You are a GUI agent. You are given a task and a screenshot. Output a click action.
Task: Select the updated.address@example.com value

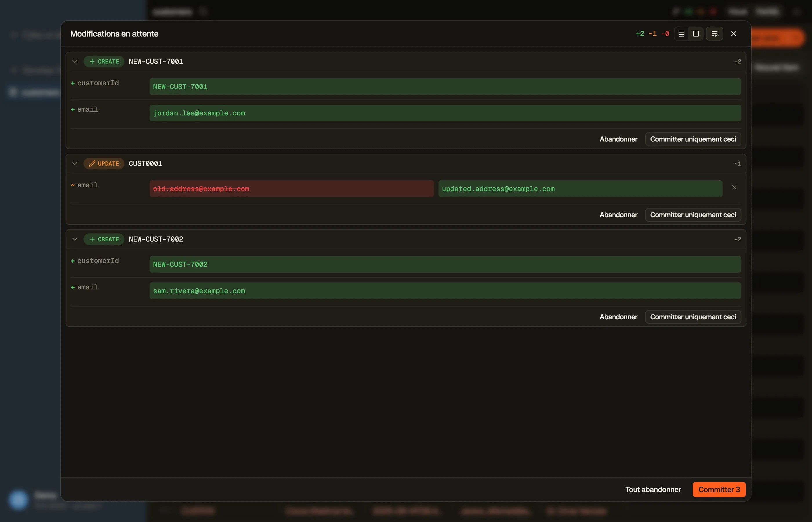point(580,189)
